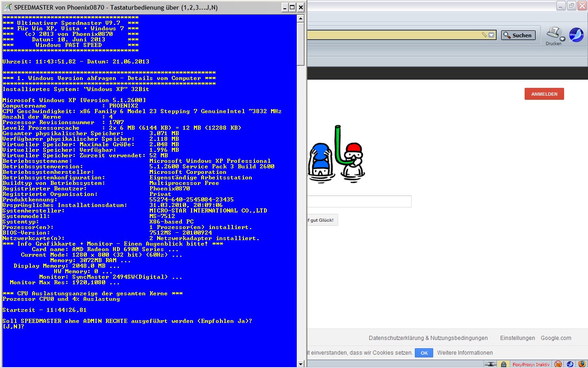Click 'Startzeit - 11:44:26,81' line

(45, 310)
